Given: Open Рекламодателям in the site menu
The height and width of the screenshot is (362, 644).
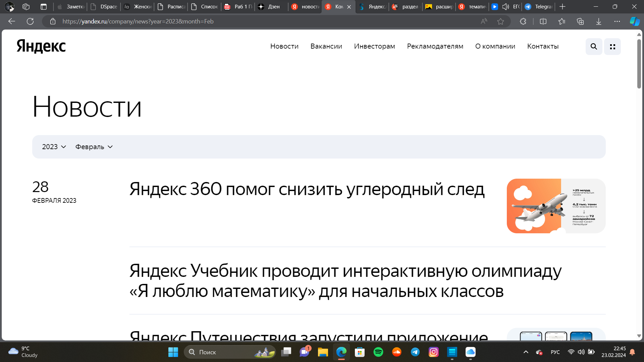Looking at the screenshot, I should pos(435,46).
